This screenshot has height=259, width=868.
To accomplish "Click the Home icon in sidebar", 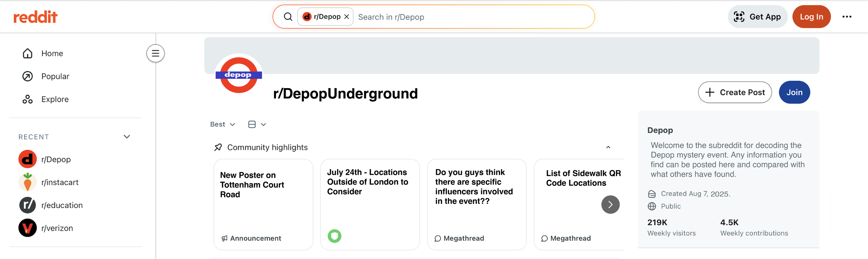I will [27, 53].
